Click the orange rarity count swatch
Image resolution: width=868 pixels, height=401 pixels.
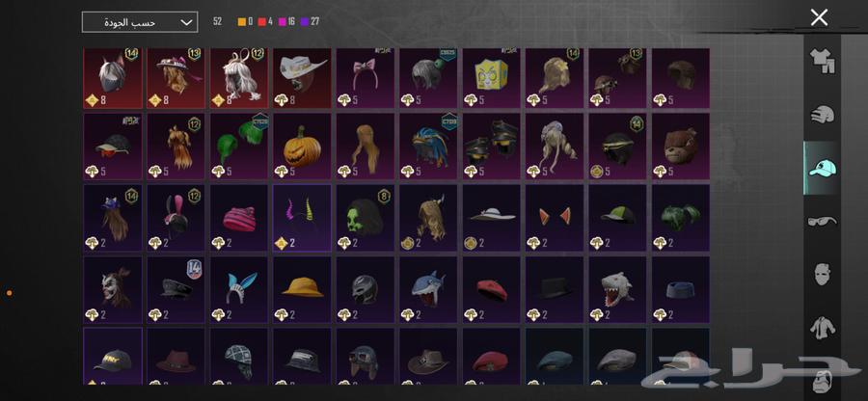coord(241,22)
